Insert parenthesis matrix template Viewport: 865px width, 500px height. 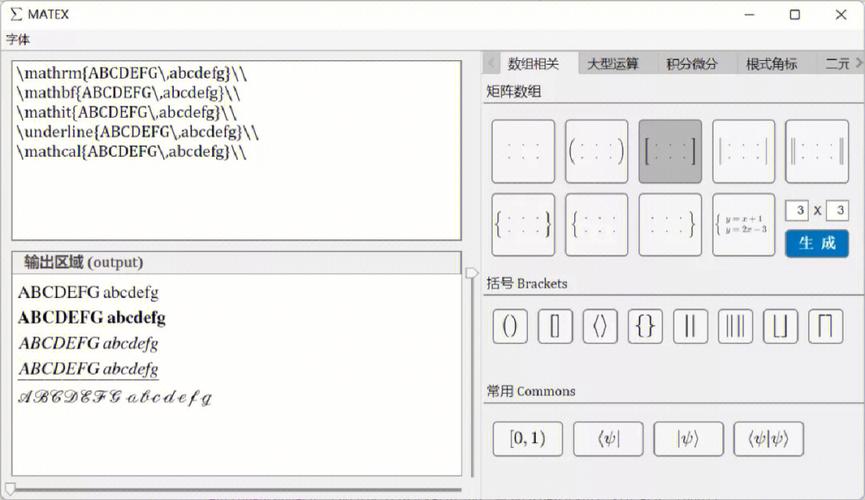(x=596, y=151)
